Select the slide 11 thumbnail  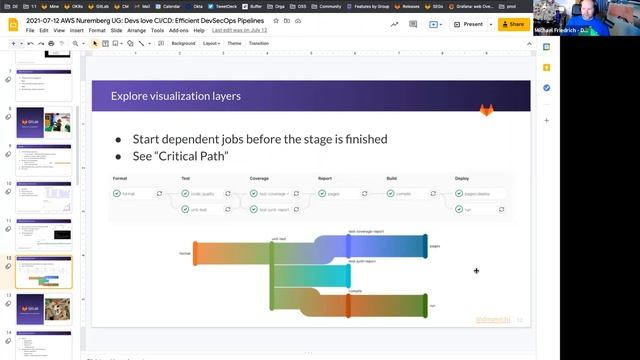[x=44, y=234]
